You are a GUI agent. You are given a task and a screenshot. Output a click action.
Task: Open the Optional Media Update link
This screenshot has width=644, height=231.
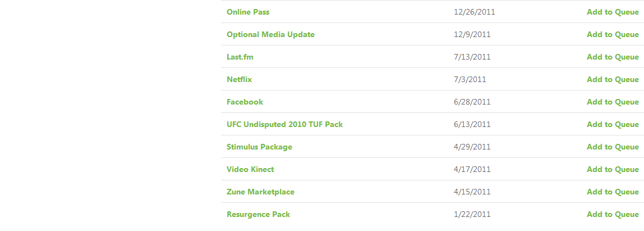[270, 34]
